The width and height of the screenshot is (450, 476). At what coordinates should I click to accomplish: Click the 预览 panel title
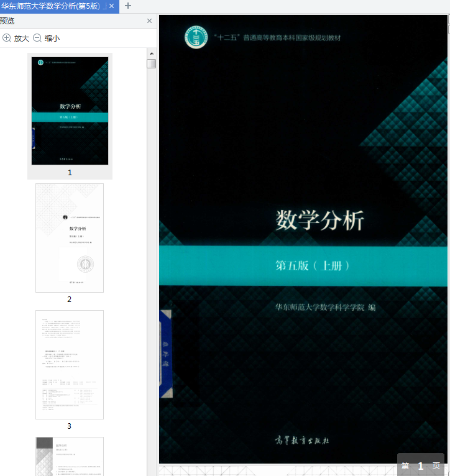pyautogui.click(x=7, y=21)
